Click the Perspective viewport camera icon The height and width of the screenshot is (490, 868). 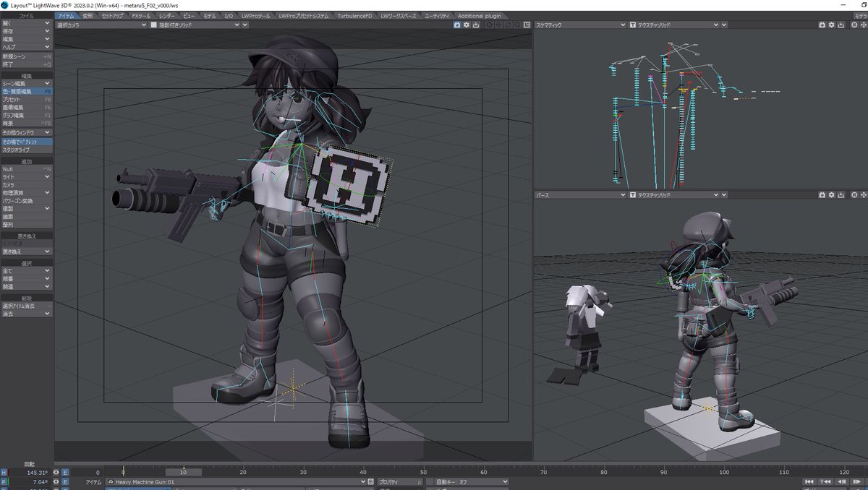[822, 195]
